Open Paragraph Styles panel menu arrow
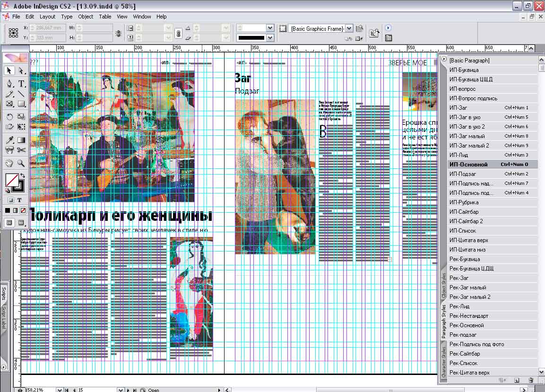The image size is (545, 392). point(444,60)
